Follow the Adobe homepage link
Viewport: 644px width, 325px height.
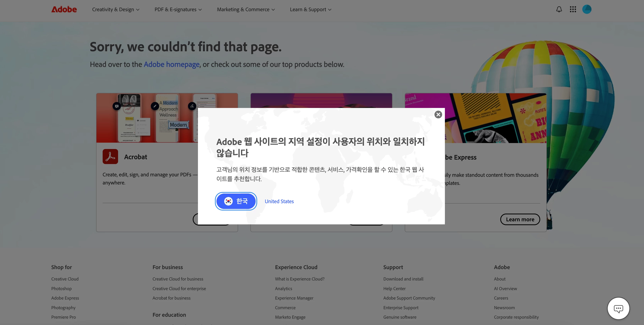point(172,64)
